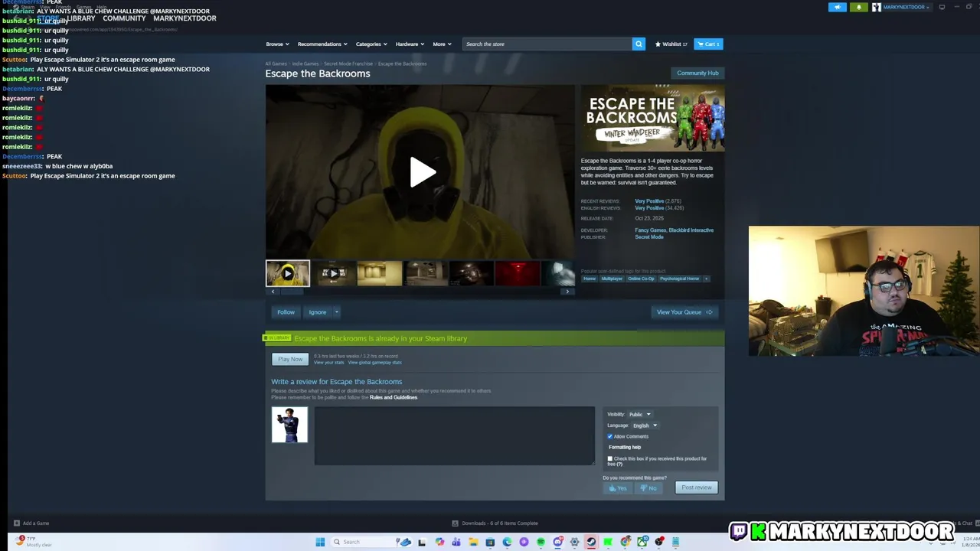Image resolution: width=980 pixels, height=551 pixels.
Task: Click the Play Now button
Action: point(290,359)
